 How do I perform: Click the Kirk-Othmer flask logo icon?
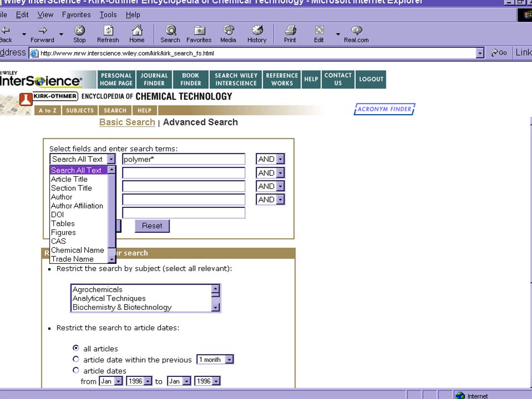26,99
